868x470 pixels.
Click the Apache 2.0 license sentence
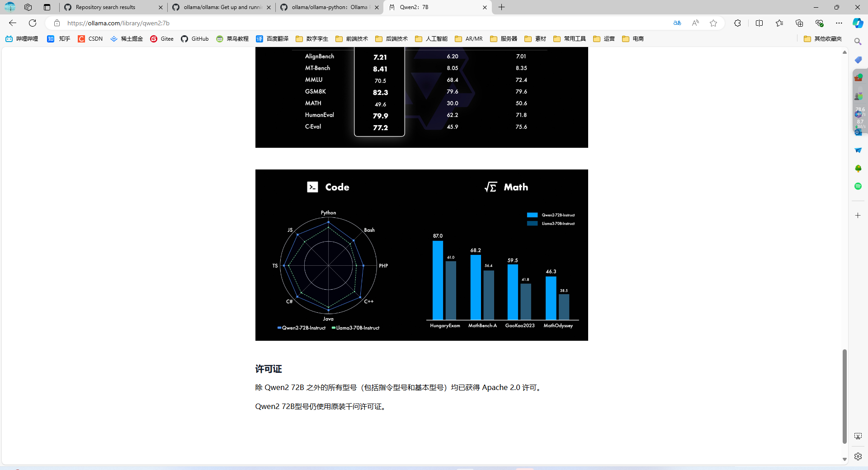(400, 388)
